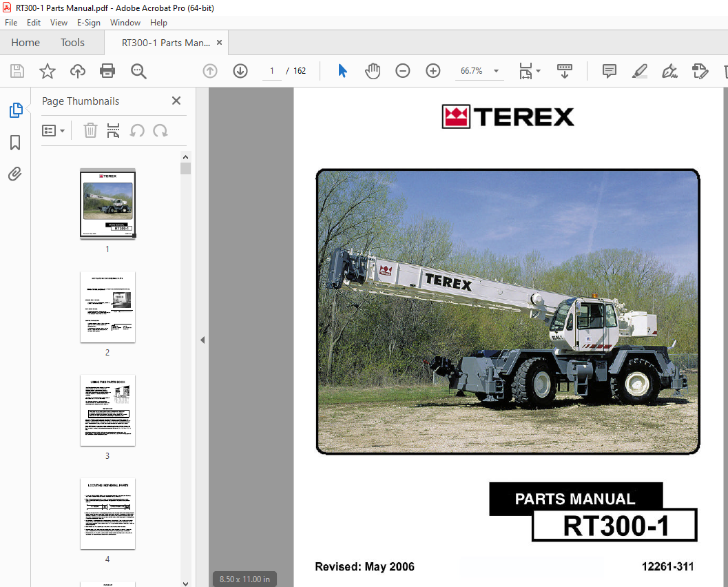Rotate page counterclockwise in thumbnails panel
This screenshot has width=728, height=587.
click(x=137, y=130)
